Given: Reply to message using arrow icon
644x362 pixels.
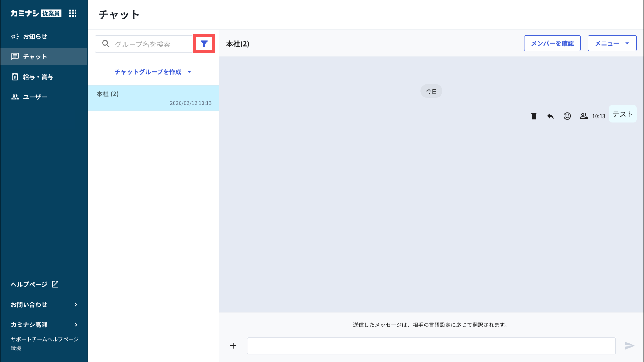Looking at the screenshot, I should [x=550, y=116].
